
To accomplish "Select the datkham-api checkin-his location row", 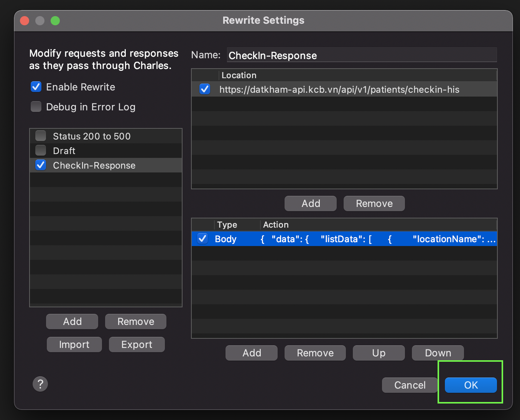I will coord(344,89).
